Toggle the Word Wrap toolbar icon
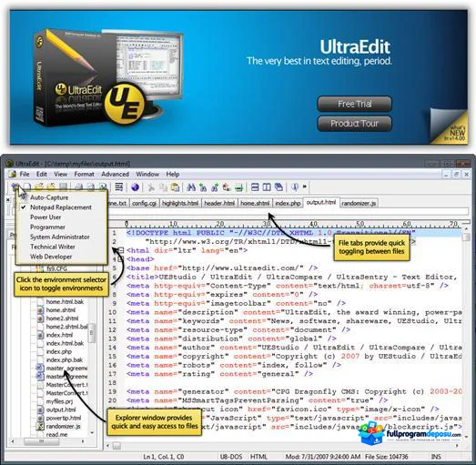The image size is (476, 465). point(118,187)
